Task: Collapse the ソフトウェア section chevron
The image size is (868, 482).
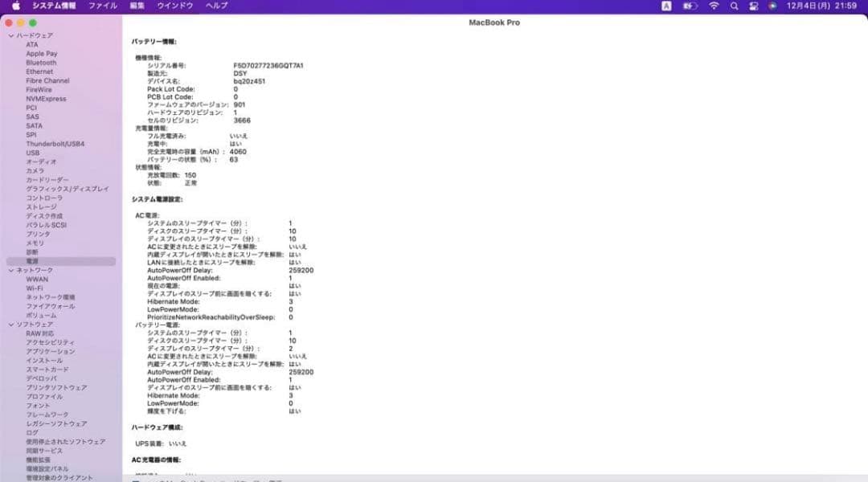Action: [x=11, y=325]
